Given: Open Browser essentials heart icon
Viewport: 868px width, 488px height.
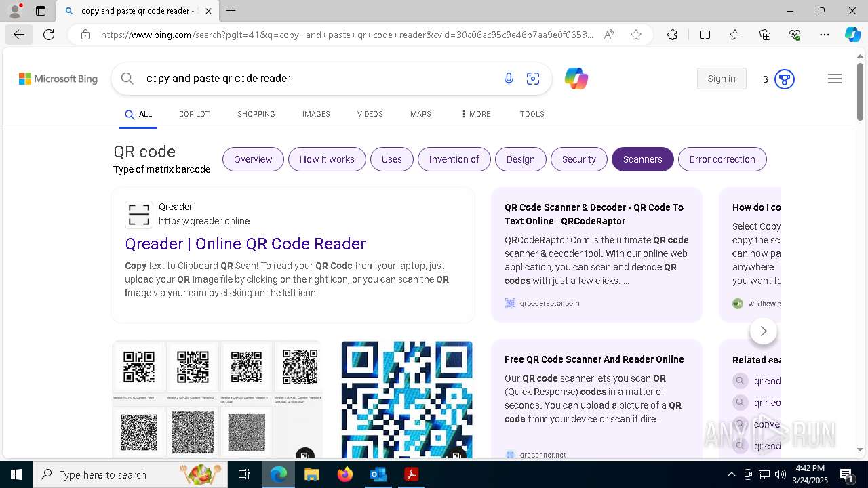Looking at the screenshot, I should coord(795,35).
